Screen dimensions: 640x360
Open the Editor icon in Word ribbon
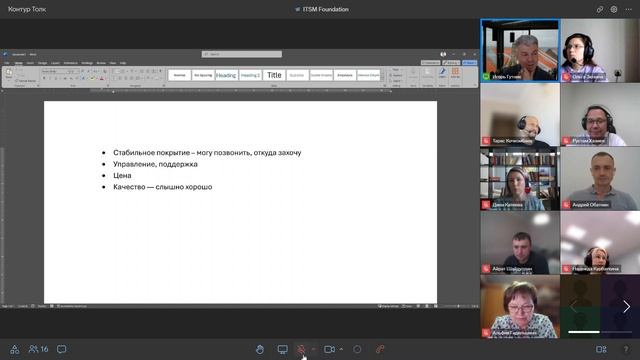click(x=442, y=73)
